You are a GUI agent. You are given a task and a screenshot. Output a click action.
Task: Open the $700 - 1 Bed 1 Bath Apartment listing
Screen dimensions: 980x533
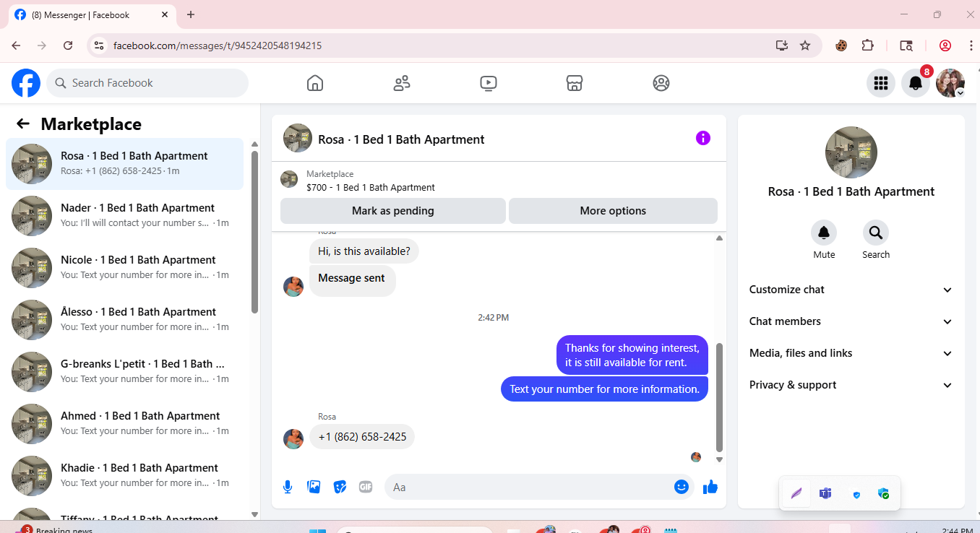(x=371, y=187)
